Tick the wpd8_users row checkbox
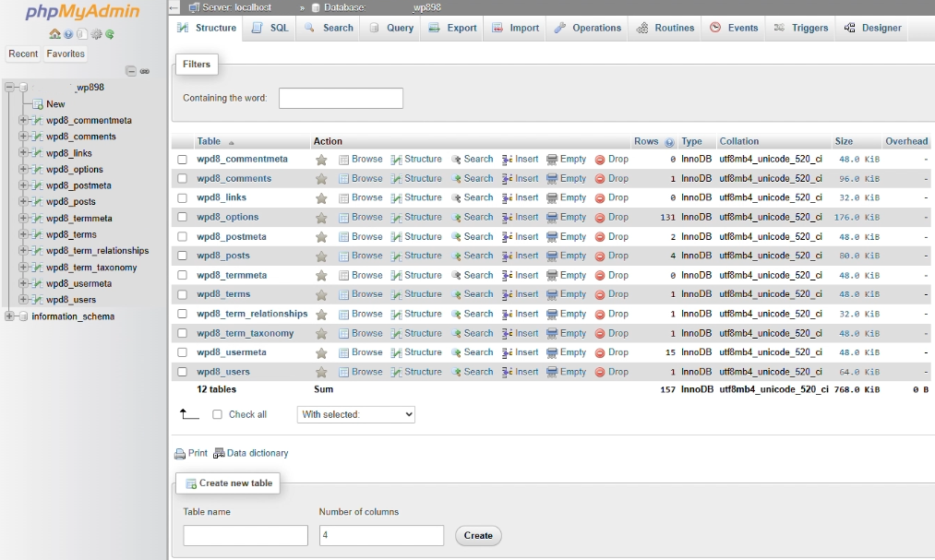The image size is (935, 560). click(182, 372)
